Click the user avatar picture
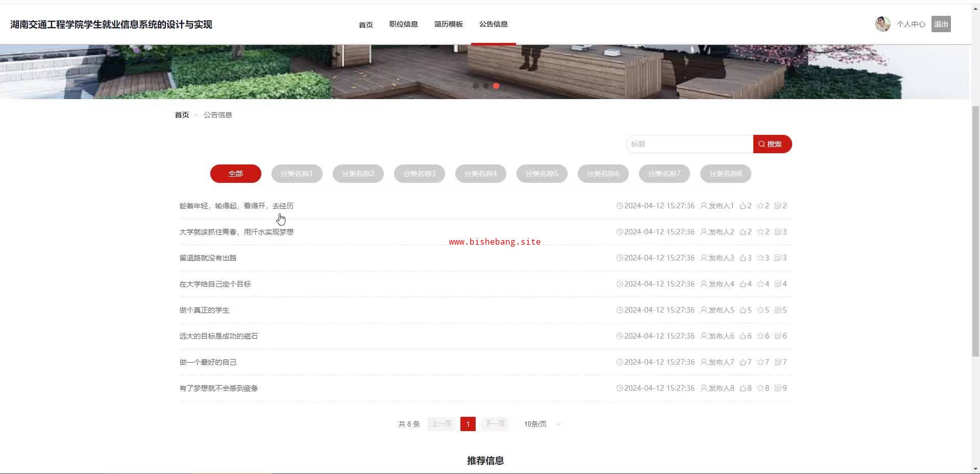Image resolution: width=980 pixels, height=474 pixels. tap(883, 24)
